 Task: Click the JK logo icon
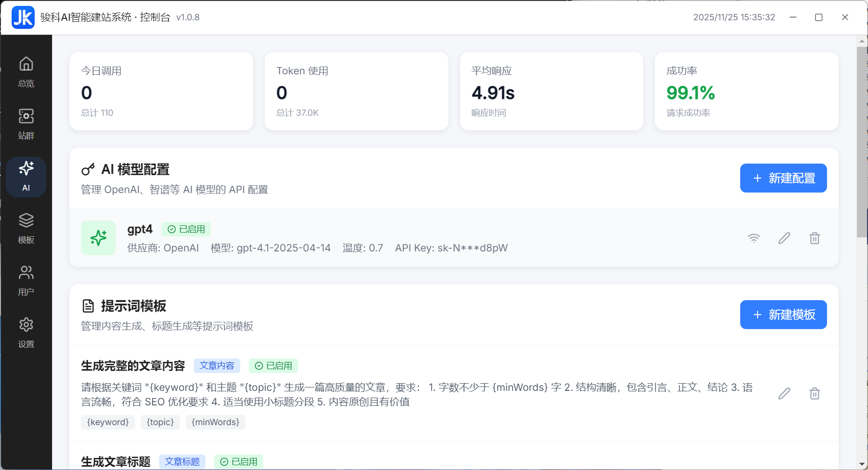[22, 17]
